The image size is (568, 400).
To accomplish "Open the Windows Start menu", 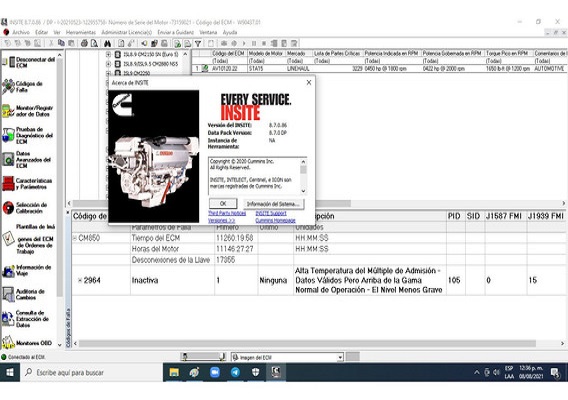I will [x=9, y=372].
